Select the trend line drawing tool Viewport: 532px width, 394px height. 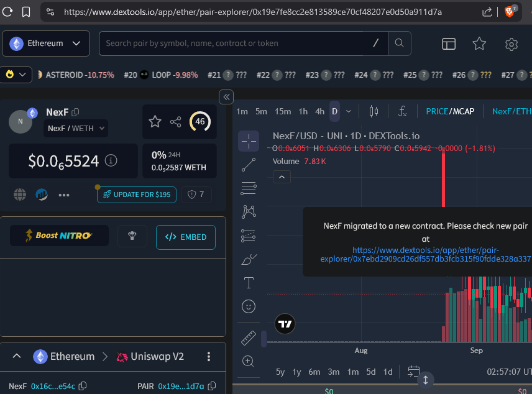249,165
